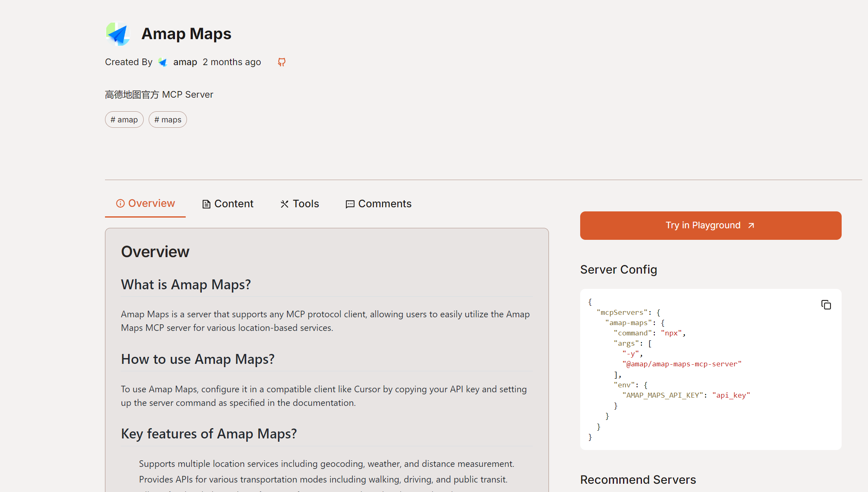
Task: Click the arrow icon in Try in Playground
Action: 751,225
